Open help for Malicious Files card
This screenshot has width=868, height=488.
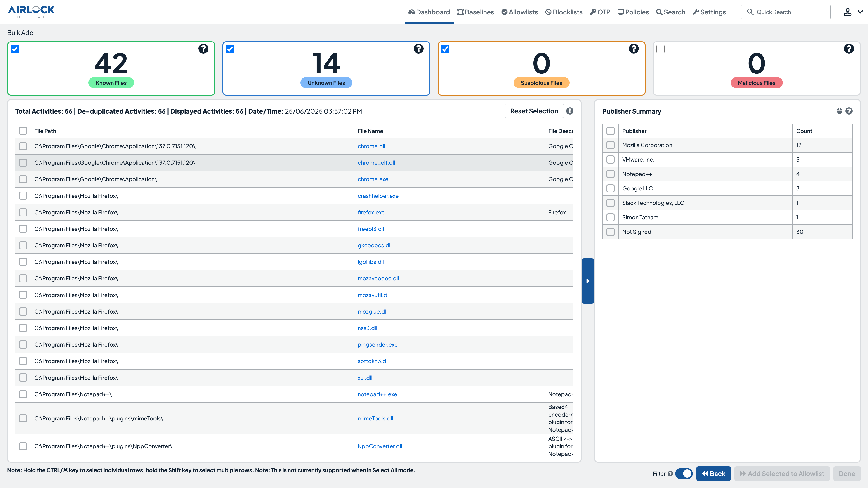click(x=849, y=49)
